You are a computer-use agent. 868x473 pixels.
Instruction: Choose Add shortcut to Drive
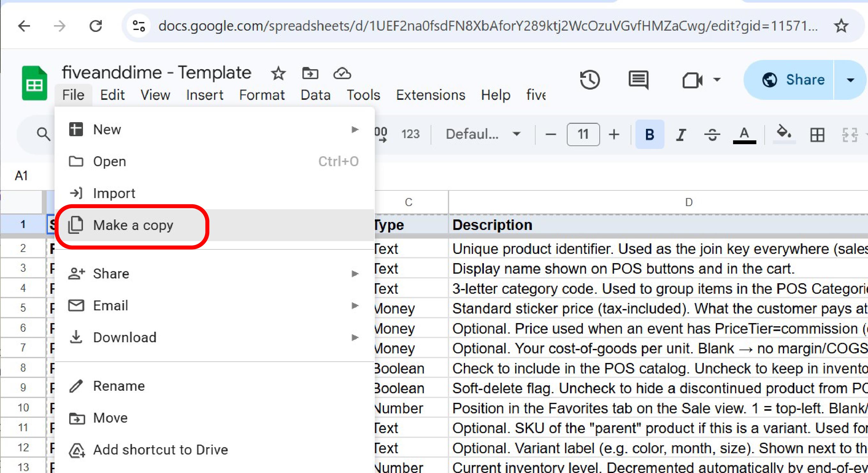[x=214, y=449]
